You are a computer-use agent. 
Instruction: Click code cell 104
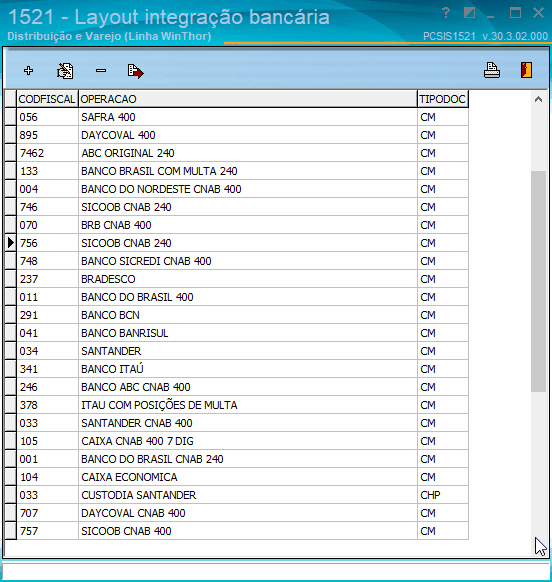pyautogui.click(x=47, y=477)
